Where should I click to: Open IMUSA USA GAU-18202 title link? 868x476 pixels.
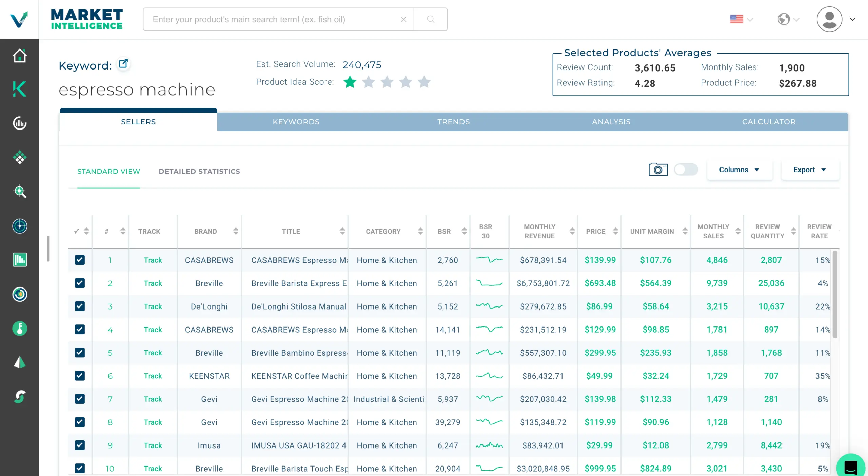coord(299,445)
